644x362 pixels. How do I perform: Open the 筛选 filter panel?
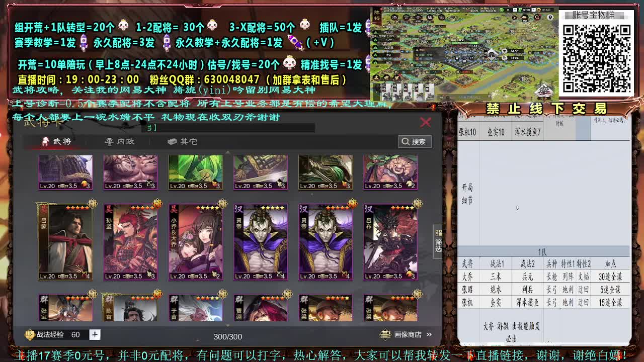point(438,242)
